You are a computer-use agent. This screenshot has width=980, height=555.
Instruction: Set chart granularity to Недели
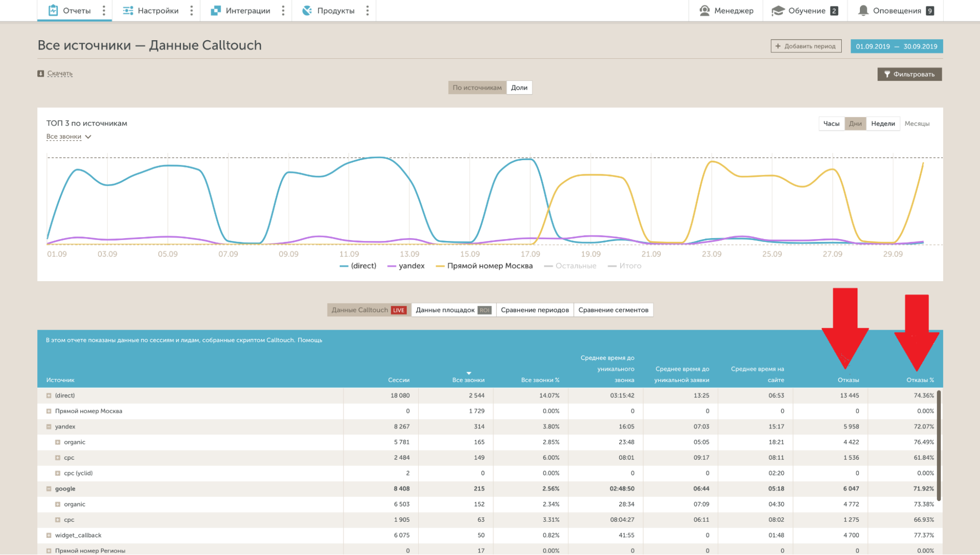tap(883, 123)
